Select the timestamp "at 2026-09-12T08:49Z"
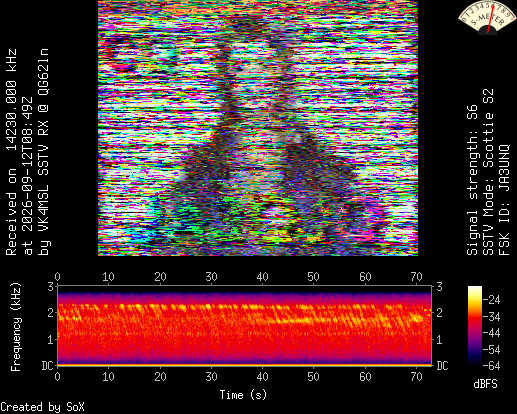 27,176
